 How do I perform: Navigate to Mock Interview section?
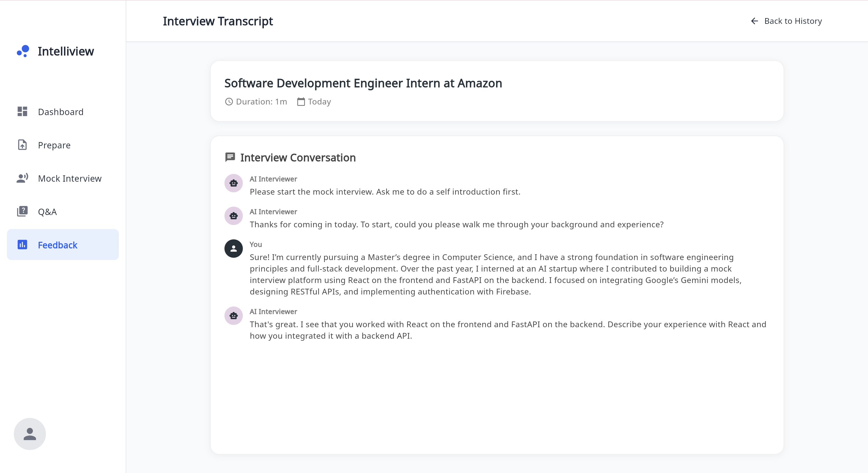[x=70, y=179]
